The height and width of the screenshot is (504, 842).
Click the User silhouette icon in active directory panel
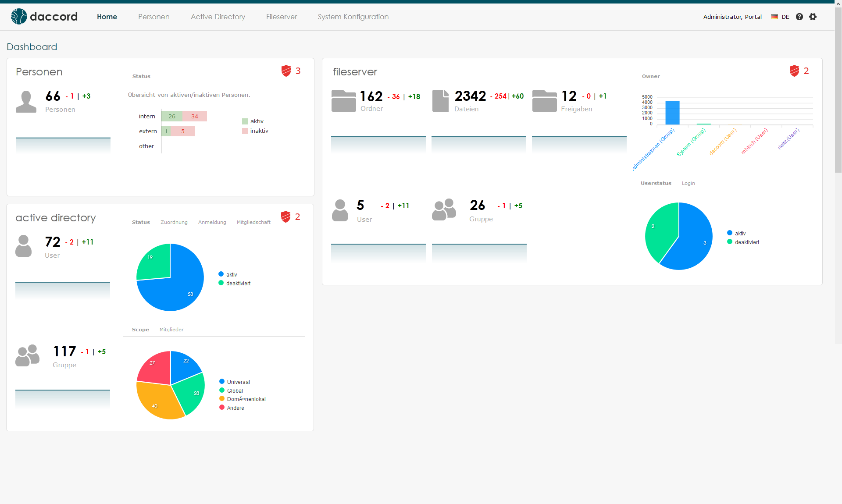coord(23,246)
